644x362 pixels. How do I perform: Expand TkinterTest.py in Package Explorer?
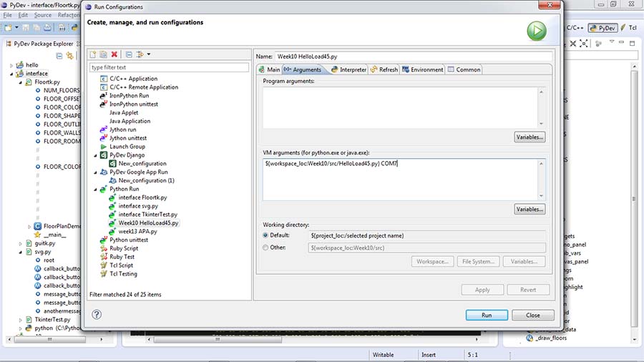pyautogui.click(x=21, y=320)
